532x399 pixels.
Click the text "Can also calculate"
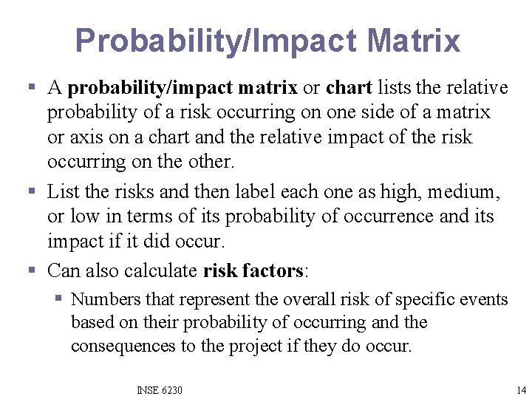pos(122,270)
